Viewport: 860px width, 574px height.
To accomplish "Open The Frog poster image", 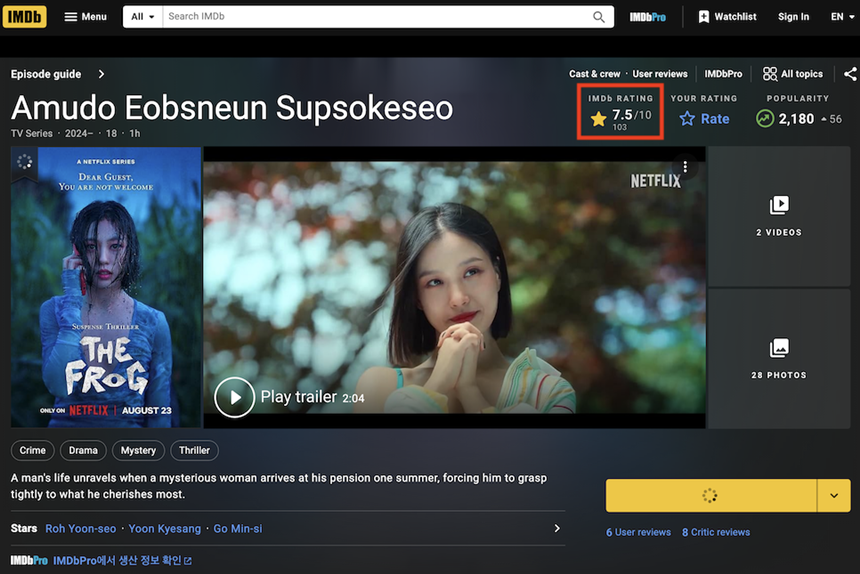I will [106, 287].
